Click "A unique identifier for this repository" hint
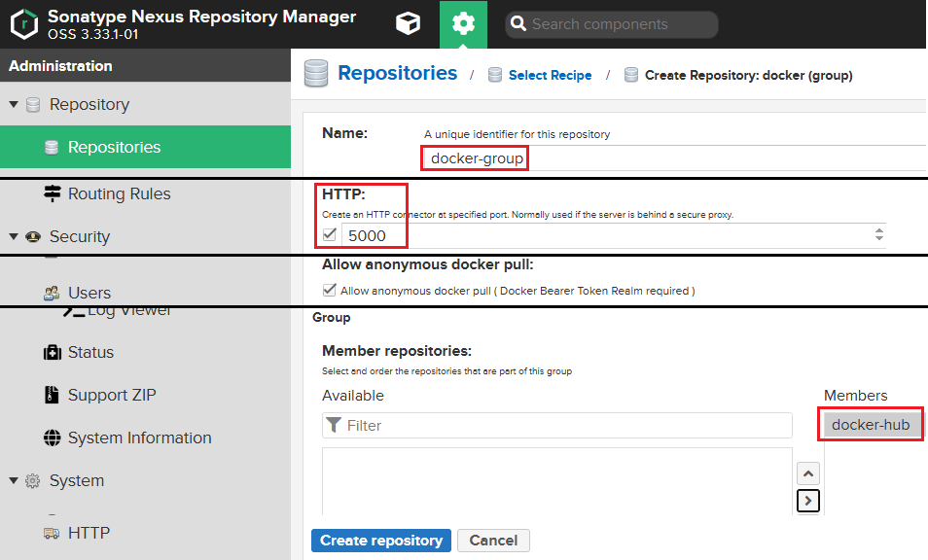 point(517,134)
